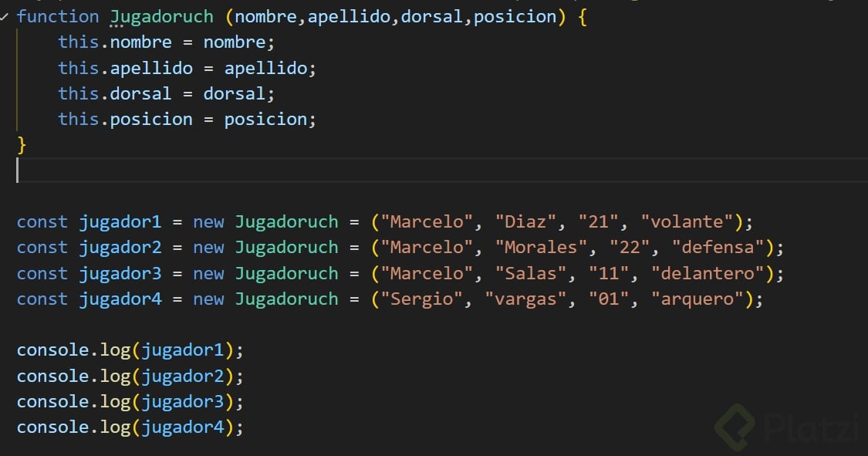Viewport: 868px width, 456px height.
Task: Click the console.log(jugador3) line
Action: coord(130,402)
